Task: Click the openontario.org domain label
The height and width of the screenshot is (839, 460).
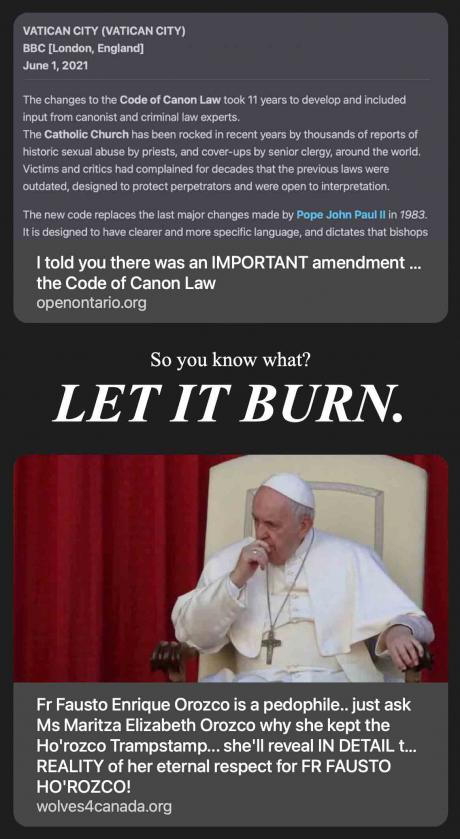Action: (x=91, y=303)
